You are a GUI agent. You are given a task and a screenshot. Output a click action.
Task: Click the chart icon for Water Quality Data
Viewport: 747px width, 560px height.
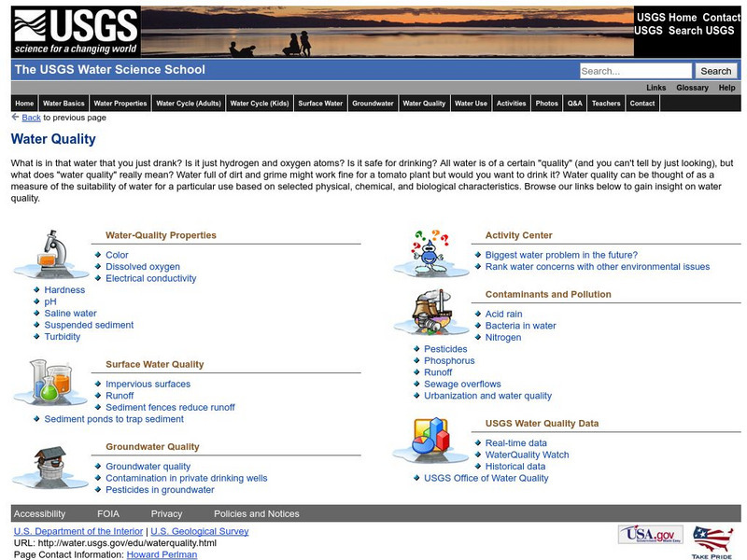[x=430, y=441]
